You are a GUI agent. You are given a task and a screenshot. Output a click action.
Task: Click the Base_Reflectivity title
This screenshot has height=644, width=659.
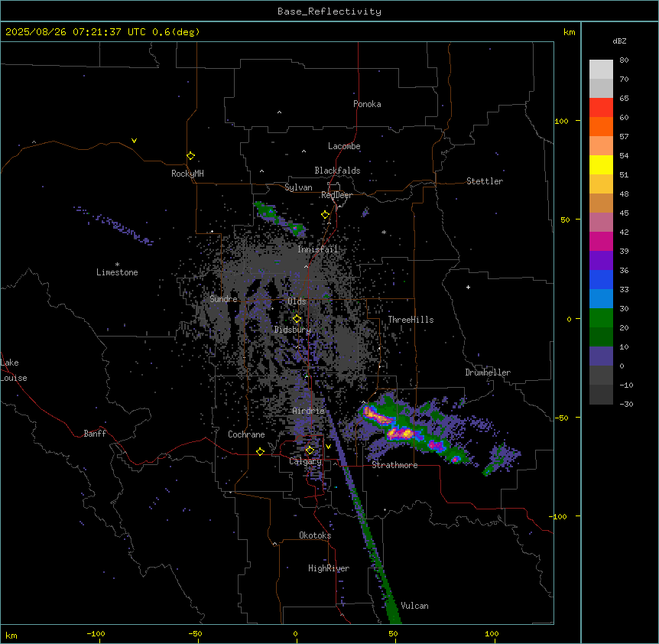(x=329, y=11)
